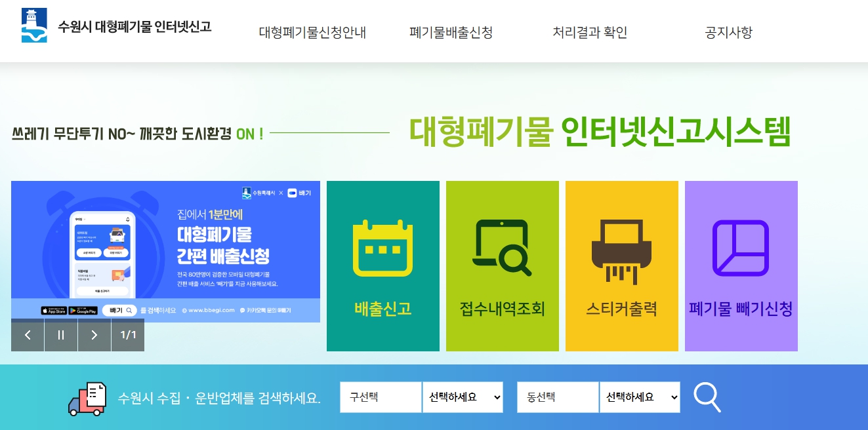
Task: Open the 공지사항 notices menu
Action: pyautogui.click(x=728, y=32)
